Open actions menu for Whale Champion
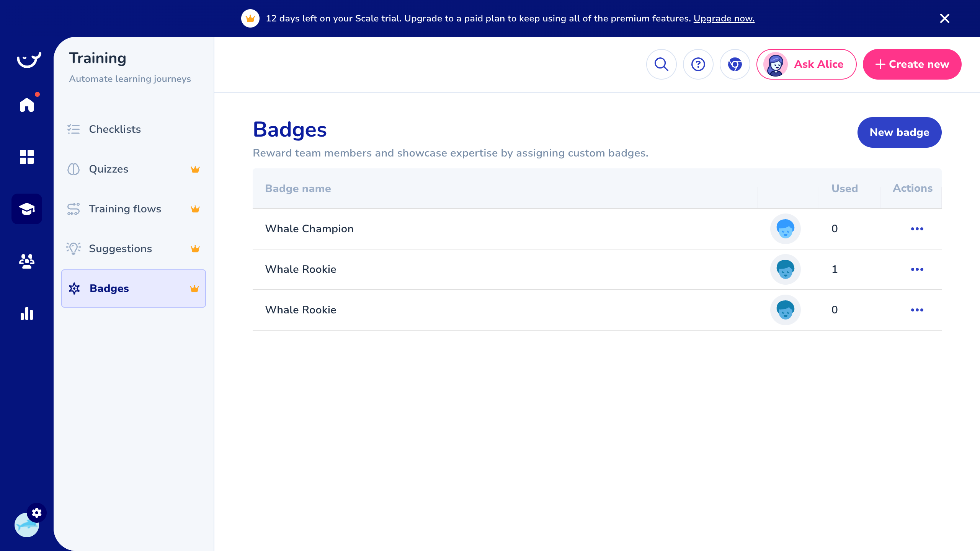The width and height of the screenshot is (980, 551). pyautogui.click(x=917, y=228)
